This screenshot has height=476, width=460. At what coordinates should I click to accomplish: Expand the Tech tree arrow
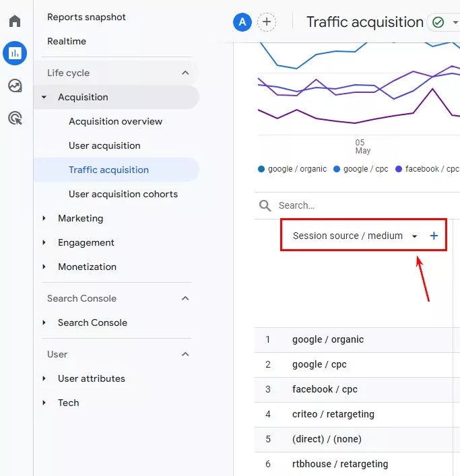(x=44, y=403)
